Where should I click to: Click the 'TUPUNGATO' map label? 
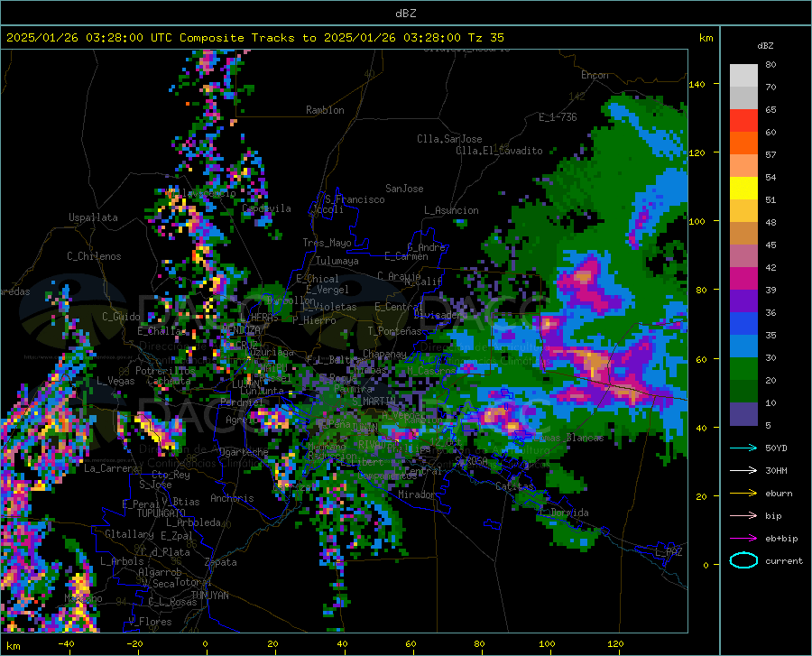pos(161,513)
